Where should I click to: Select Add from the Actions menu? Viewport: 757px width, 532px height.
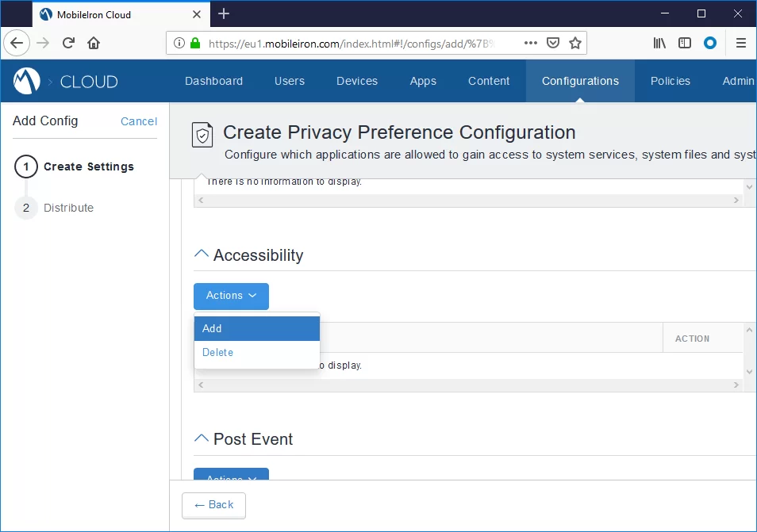point(256,328)
